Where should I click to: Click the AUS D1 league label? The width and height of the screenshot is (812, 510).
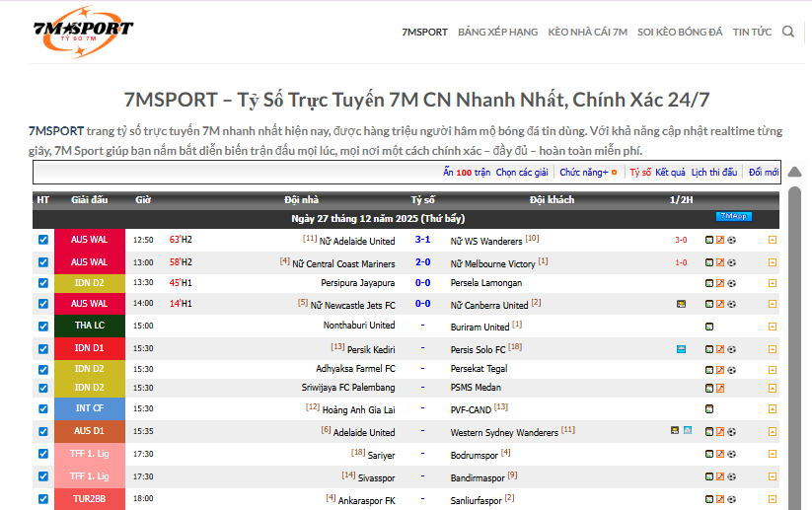tap(90, 432)
